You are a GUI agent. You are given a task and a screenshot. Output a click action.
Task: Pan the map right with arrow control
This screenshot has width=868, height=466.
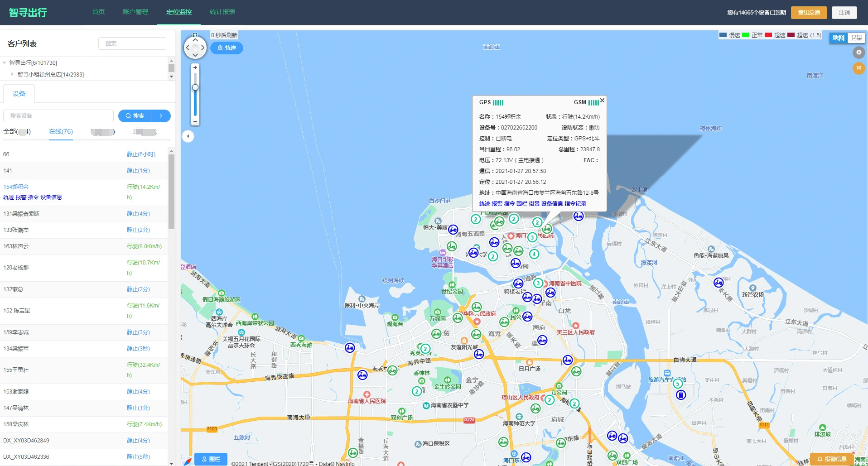(x=203, y=48)
